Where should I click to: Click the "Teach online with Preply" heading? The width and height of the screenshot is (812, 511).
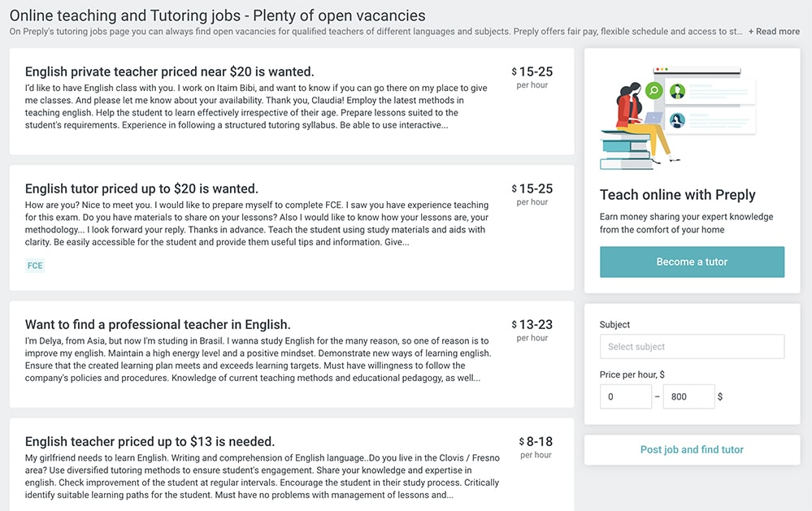[x=677, y=195]
